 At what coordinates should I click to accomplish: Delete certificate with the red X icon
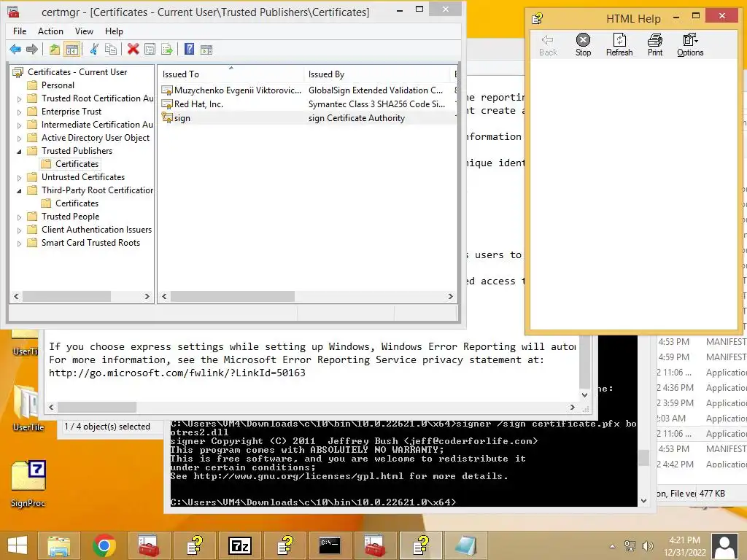point(133,49)
